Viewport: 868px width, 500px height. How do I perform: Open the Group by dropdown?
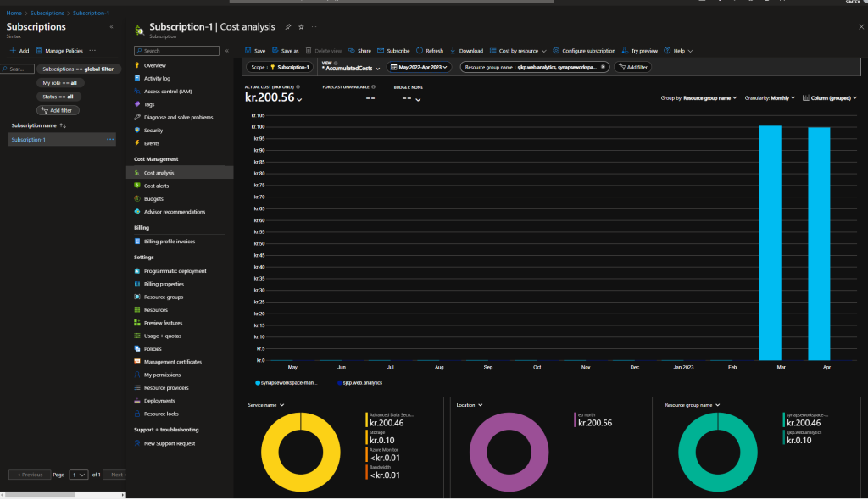click(x=698, y=98)
